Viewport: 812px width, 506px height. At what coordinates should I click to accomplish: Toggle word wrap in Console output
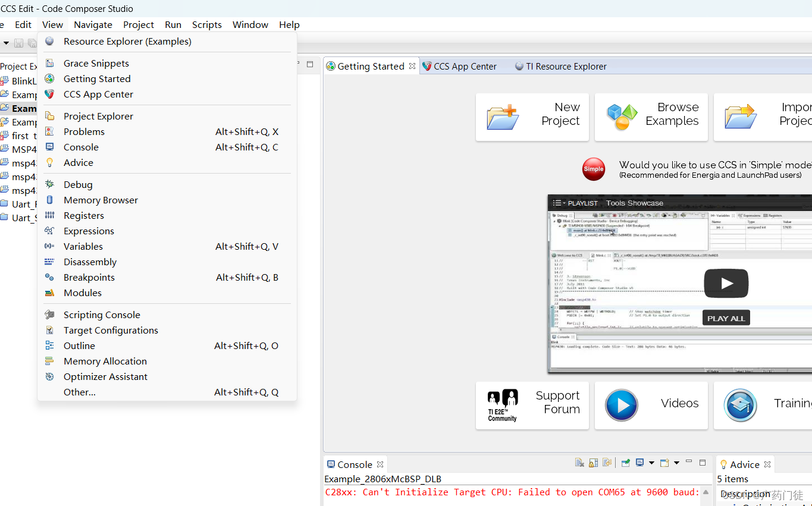pyautogui.click(x=606, y=463)
